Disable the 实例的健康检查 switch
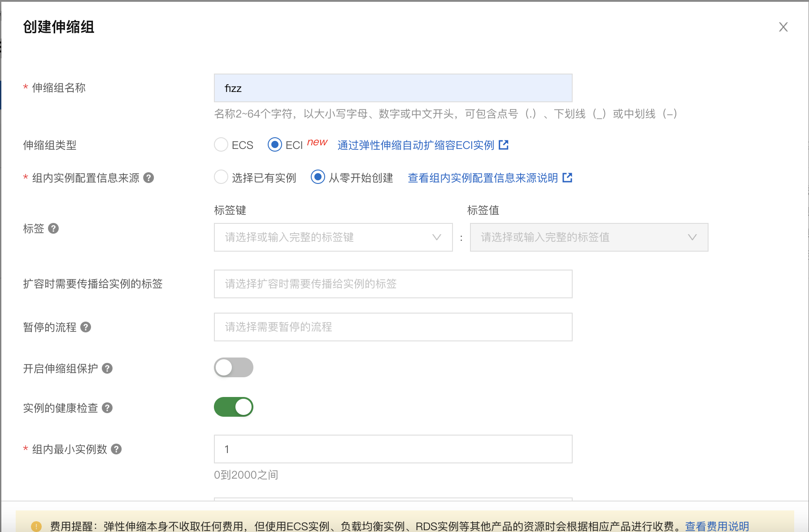Viewport: 809px width, 532px height. tap(234, 407)
